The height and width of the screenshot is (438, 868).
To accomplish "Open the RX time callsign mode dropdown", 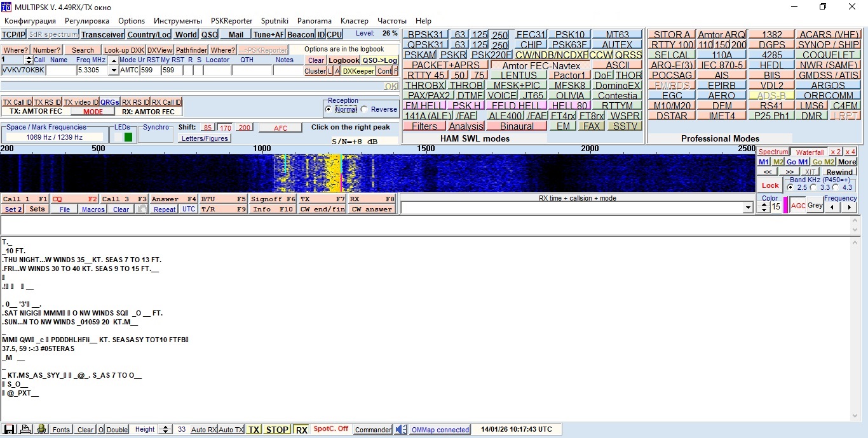I will (x=748, y=208).
